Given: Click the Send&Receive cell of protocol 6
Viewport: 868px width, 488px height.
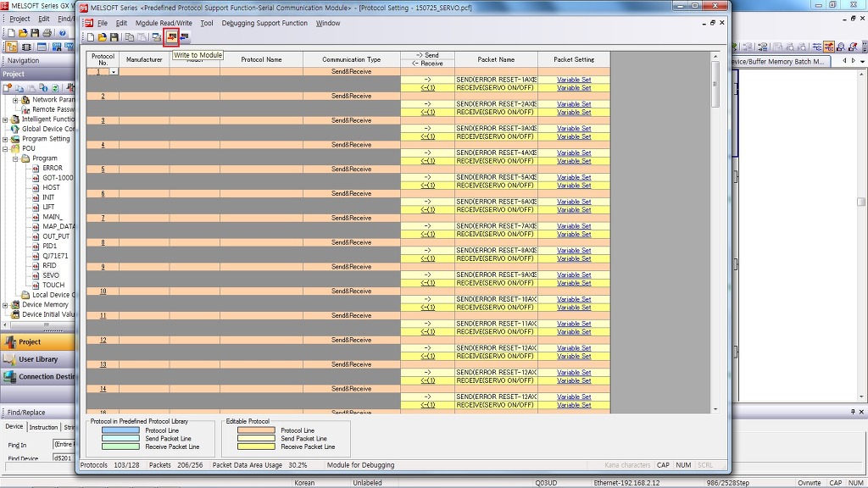Looking at the screenshot, I should (x=352, y=194).
